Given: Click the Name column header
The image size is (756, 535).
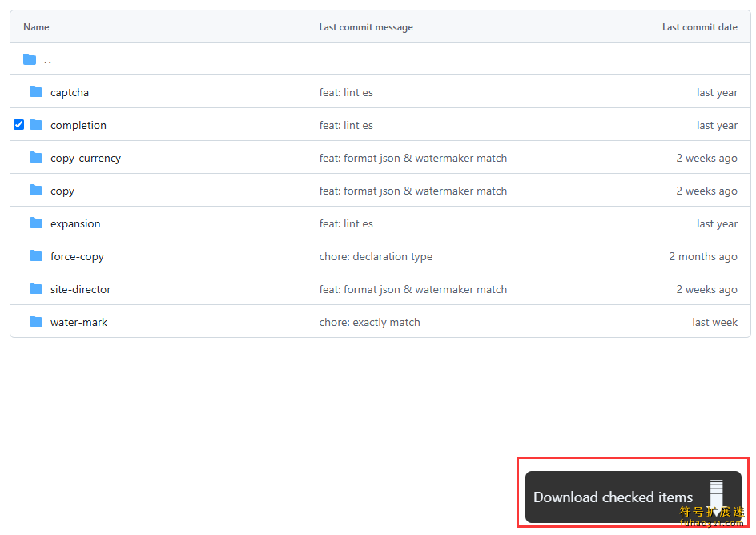Looking at the screenshot, I should pos(36,27).
